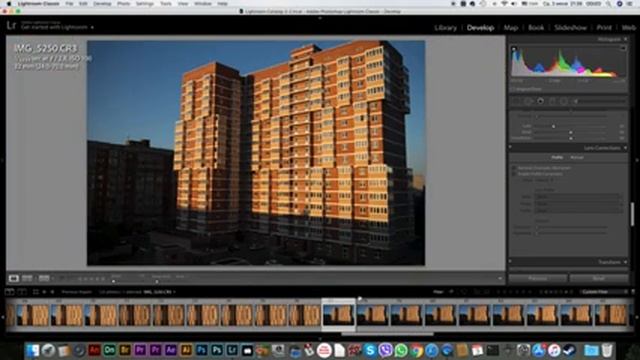
Task: Open Adobe Animate from the Dock
Action: point(94,350)
